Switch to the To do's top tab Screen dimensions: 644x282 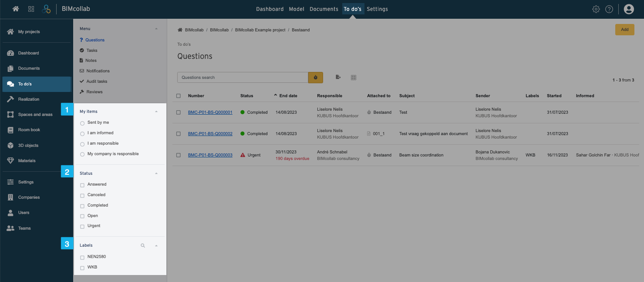[x=353, y=9]
